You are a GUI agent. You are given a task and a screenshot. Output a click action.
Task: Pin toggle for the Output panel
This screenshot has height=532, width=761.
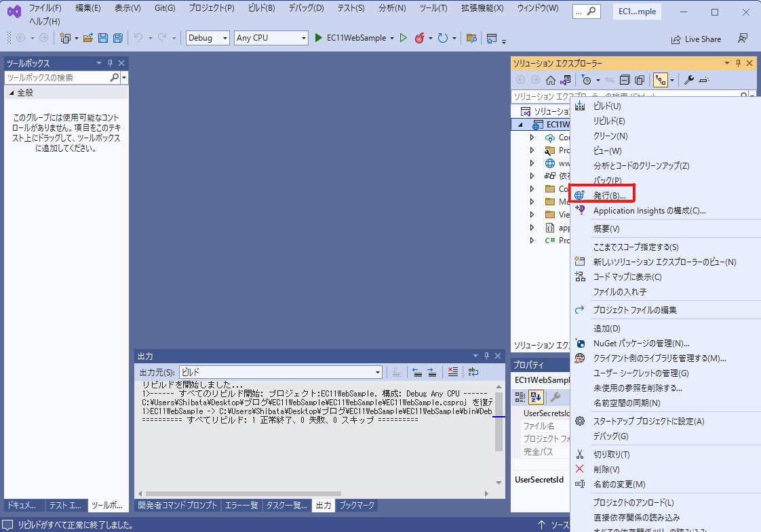487,356
